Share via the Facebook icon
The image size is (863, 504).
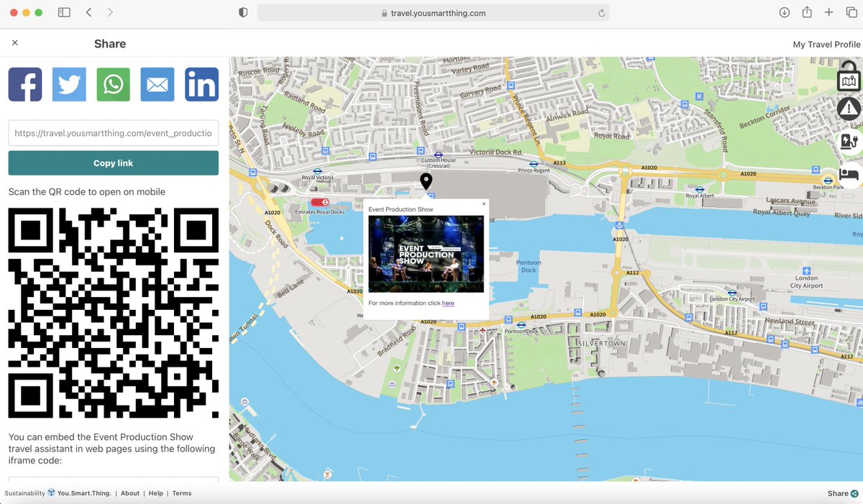click(25, 84)
